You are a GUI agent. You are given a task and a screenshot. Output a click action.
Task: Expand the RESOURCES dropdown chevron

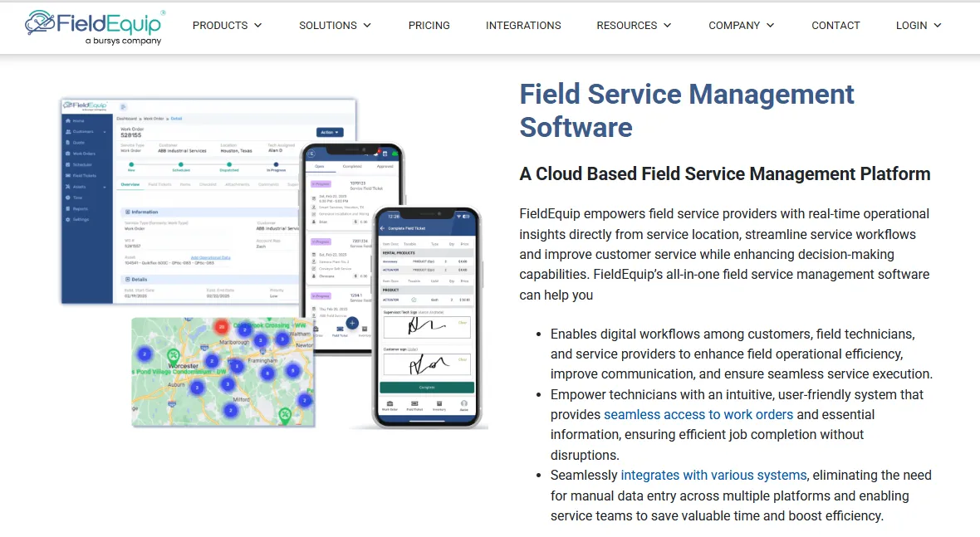(667, 26)
